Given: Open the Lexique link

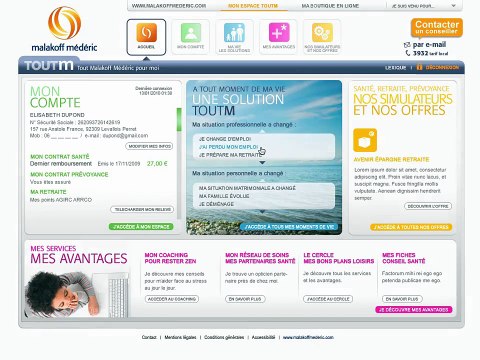Looking at the screenshot, I should point(395,67).
